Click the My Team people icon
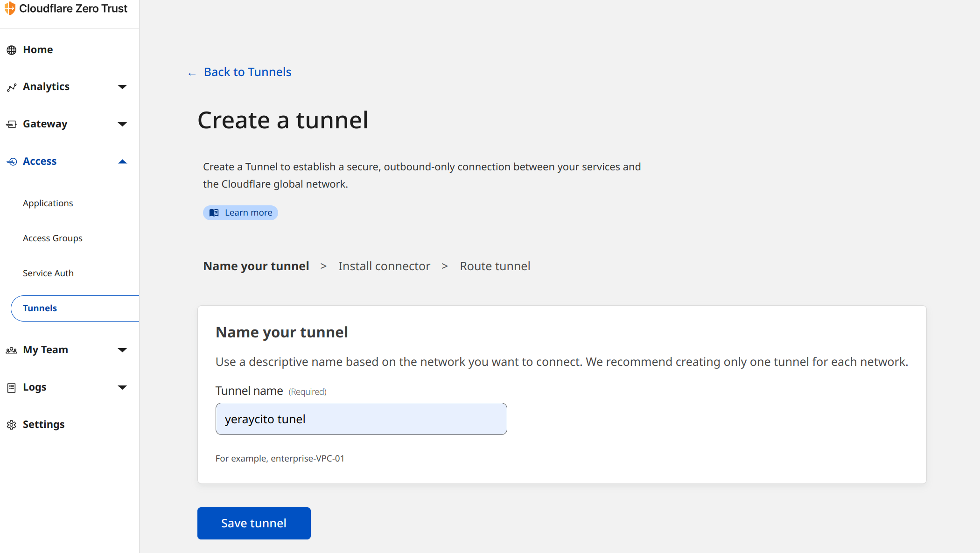Viewport: 980px width, 553px height. click(x=12, y=350)
